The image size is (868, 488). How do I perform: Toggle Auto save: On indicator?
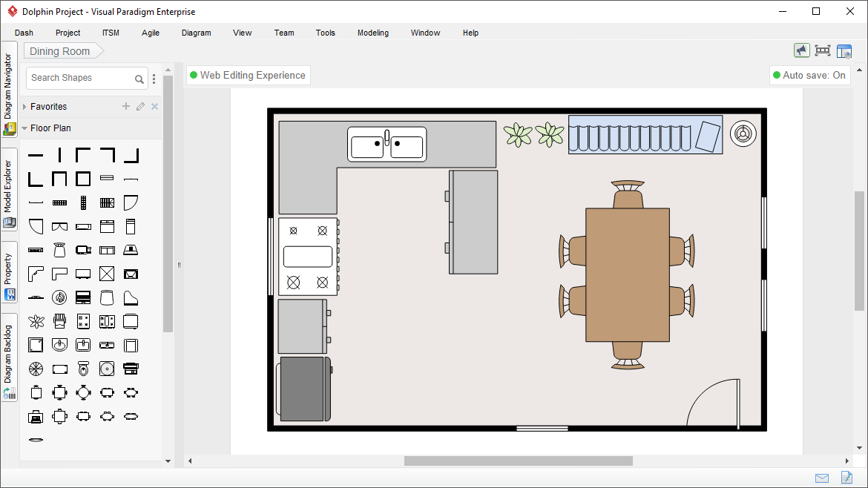pyautogui.click(x=809, y=75)
